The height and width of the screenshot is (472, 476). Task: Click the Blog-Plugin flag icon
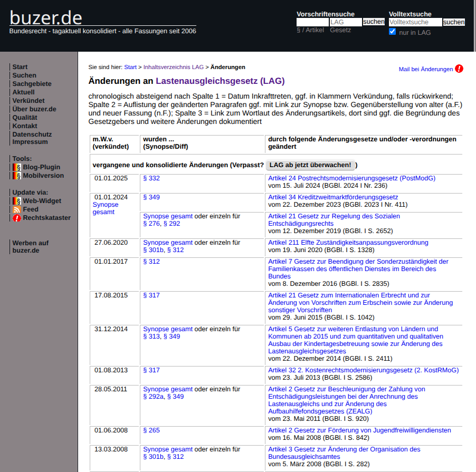point(17,167)
